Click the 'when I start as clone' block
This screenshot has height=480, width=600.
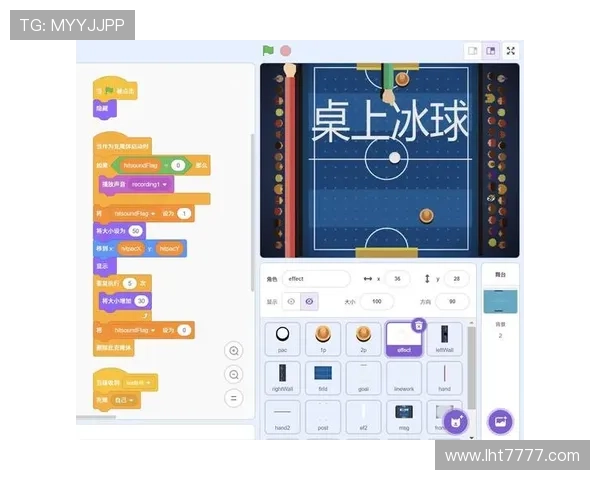[x=122, y=145]
